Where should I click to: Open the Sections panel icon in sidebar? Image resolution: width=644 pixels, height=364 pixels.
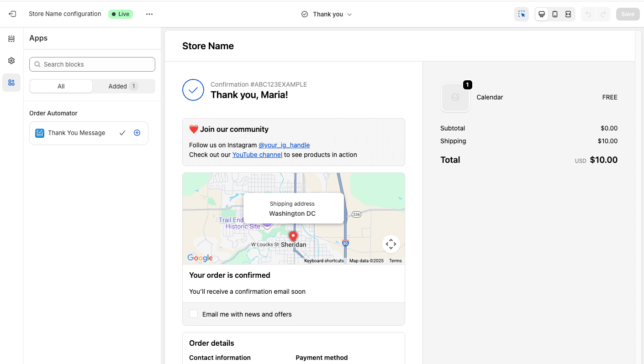[11, 39]
